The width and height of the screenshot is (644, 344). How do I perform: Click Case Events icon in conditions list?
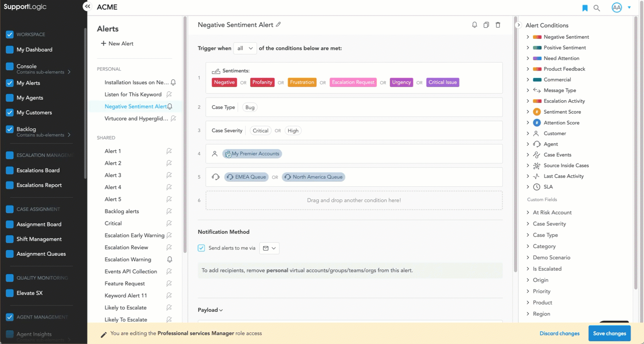537,155
